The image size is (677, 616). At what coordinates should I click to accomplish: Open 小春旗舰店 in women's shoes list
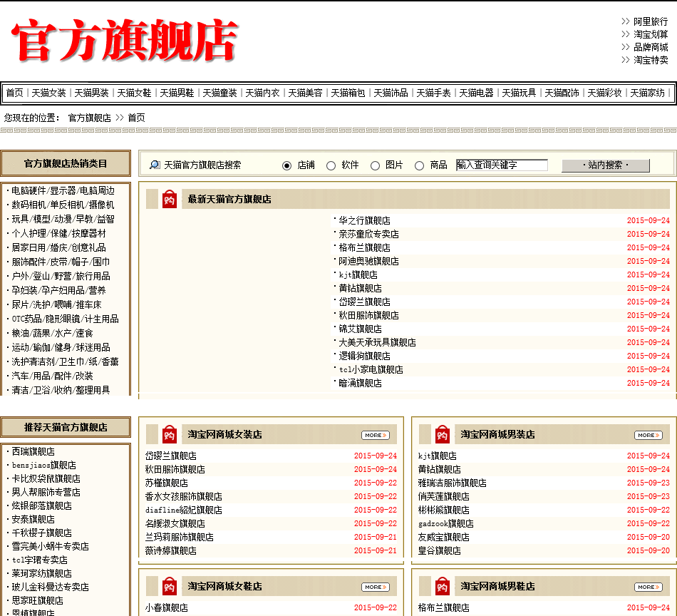tap(167, 607)
